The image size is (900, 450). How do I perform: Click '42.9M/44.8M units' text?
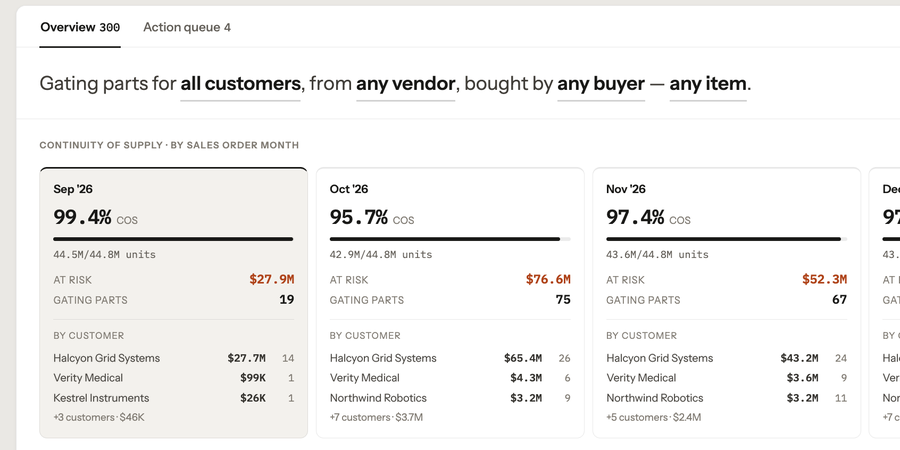[381, 254]
